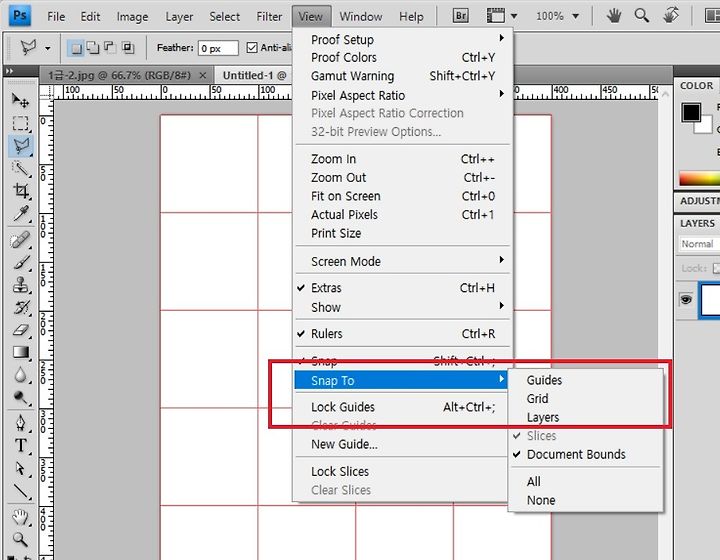Viewport: 720px width, 560px height.
Task: Open the tool preset picker arrow
Action: point(48,48)
